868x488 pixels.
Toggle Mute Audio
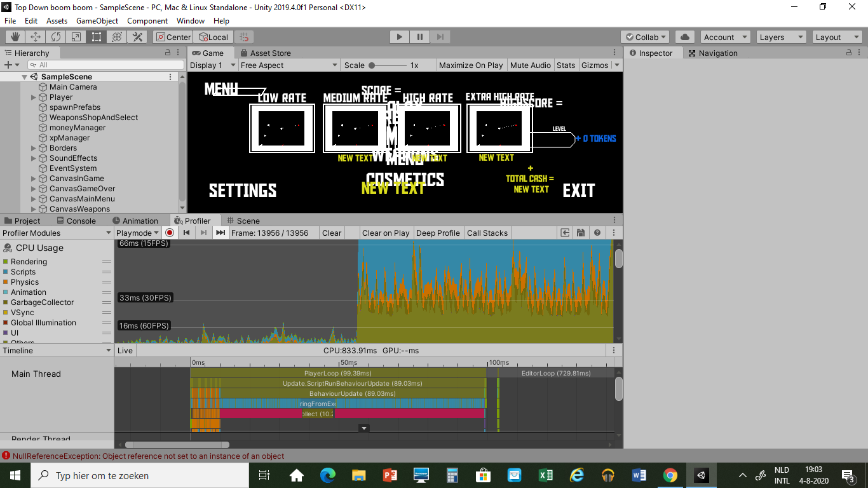531,65
